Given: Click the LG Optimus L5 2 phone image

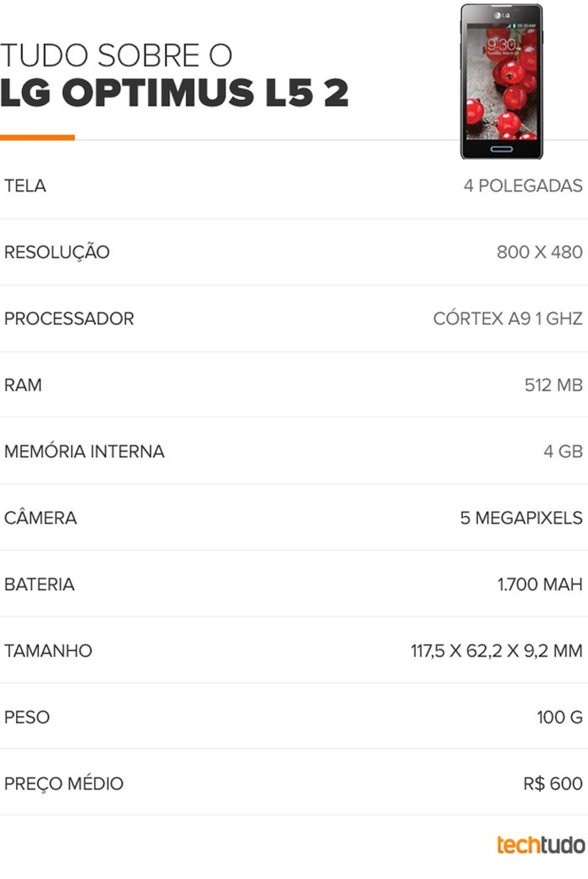Looking at the screenshot, I should coord(501,81).
